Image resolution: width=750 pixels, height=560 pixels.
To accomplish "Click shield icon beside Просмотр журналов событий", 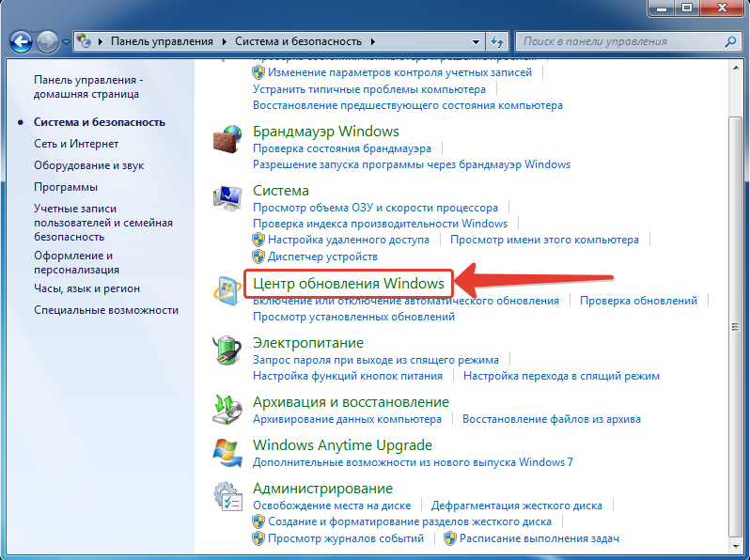I will click(x=258, y=538).
